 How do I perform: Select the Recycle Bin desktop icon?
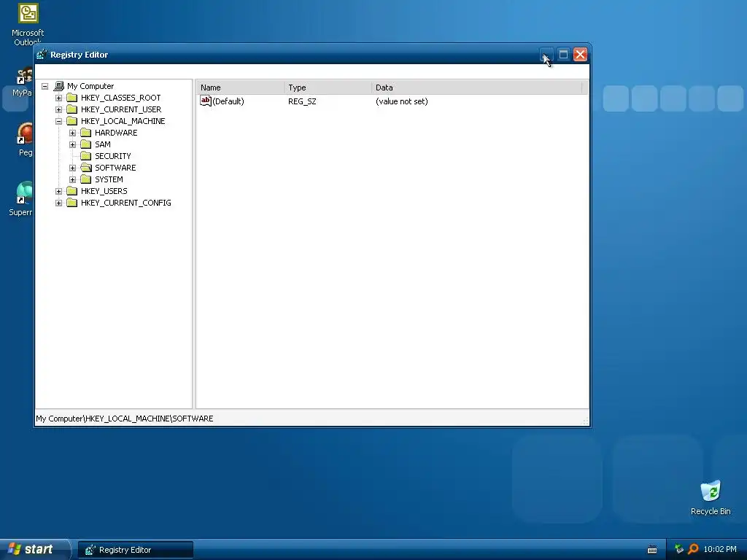[x=711, y=497]
